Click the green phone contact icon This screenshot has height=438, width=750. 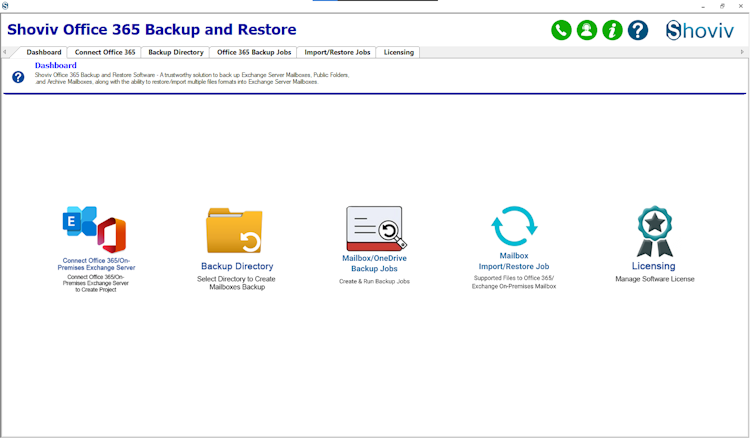[x=561, y=30]
